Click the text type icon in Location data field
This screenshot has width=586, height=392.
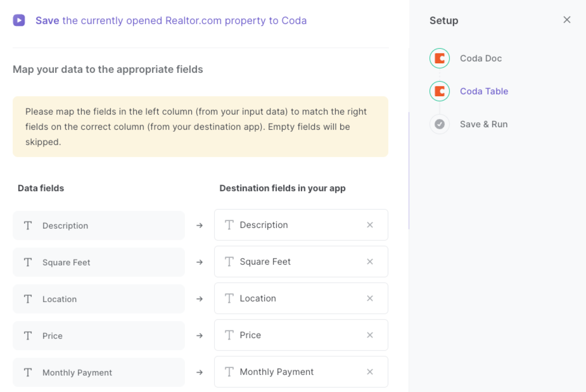28,299
